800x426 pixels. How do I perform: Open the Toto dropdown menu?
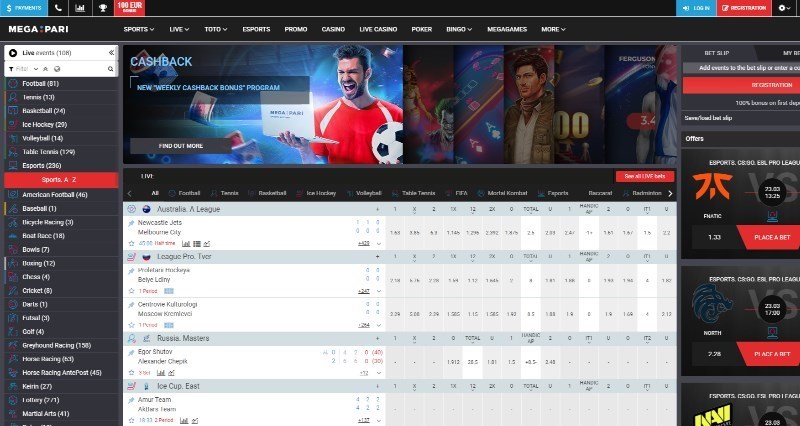[216, 30]
